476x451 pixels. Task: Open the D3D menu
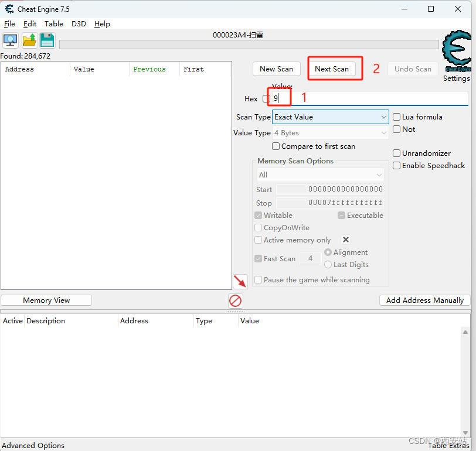pyautogui.click(x=79, y=23)
